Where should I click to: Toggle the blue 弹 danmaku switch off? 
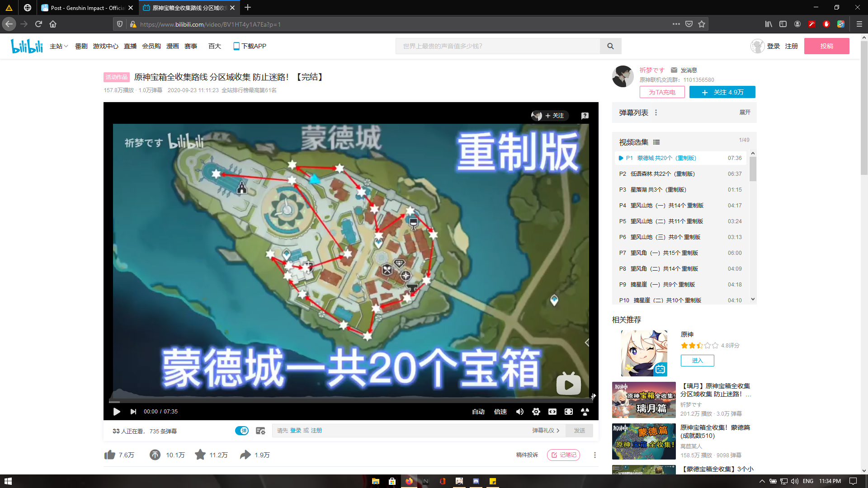point(242,431)
